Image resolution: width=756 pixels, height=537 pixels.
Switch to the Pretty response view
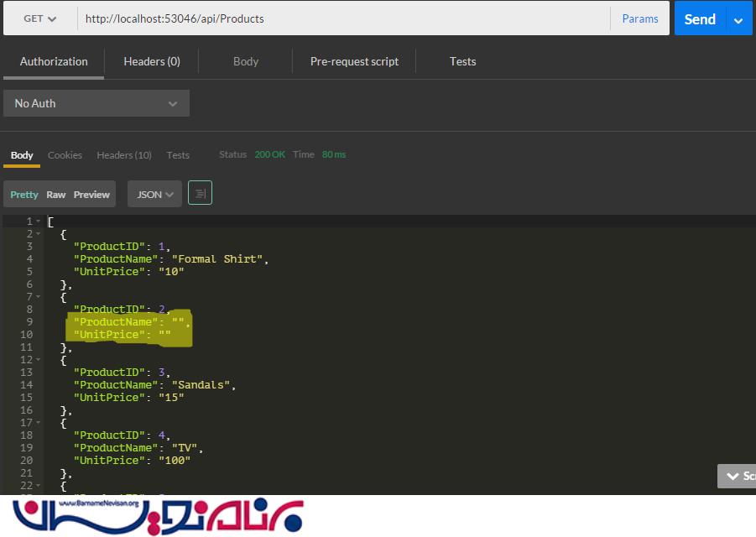(24, 195)
